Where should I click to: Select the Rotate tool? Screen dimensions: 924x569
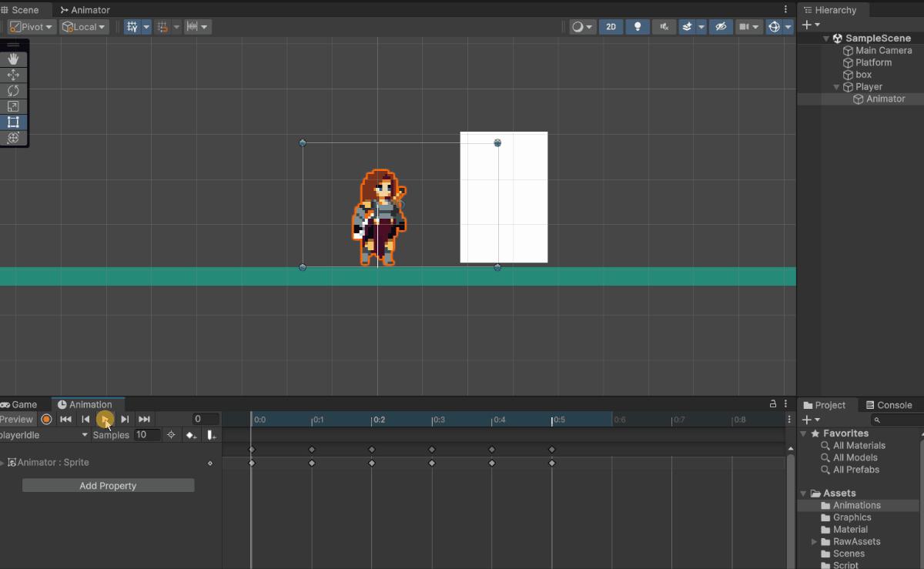[13, 90]
